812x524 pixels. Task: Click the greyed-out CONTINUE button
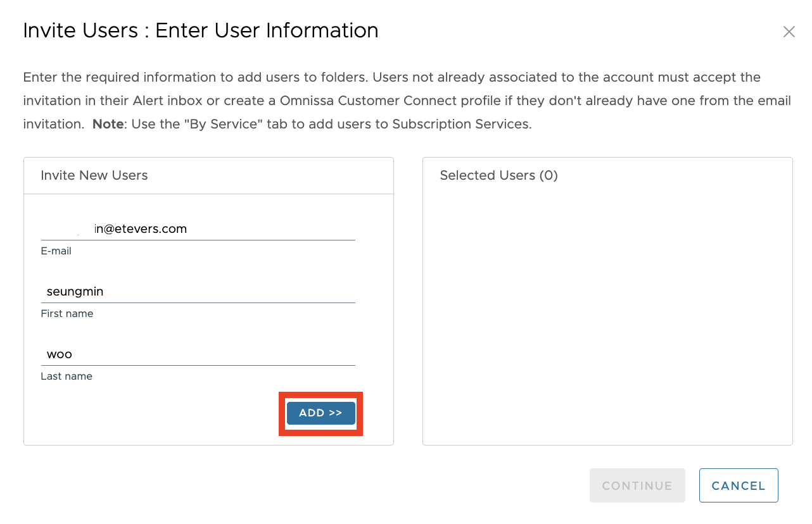click(637, 485)
